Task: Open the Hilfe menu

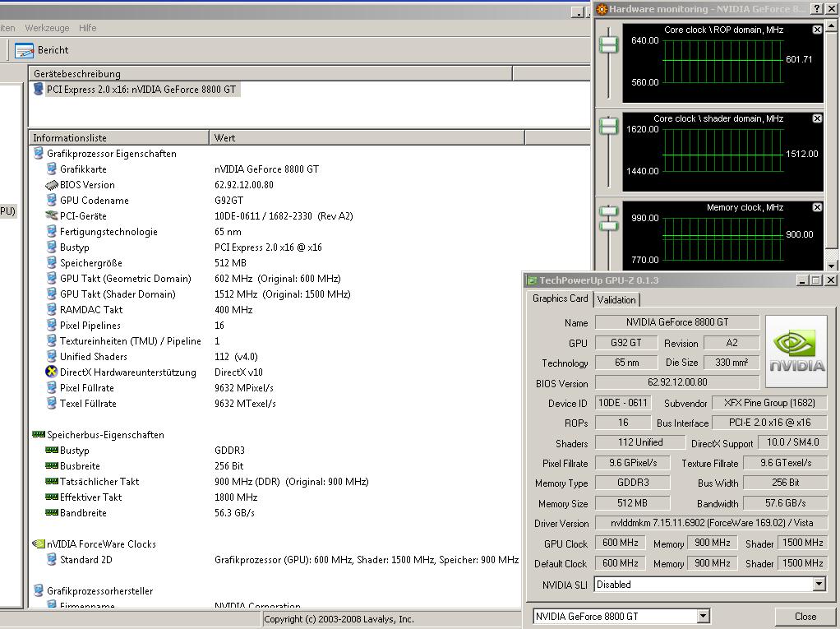Action: click(88, 28)
